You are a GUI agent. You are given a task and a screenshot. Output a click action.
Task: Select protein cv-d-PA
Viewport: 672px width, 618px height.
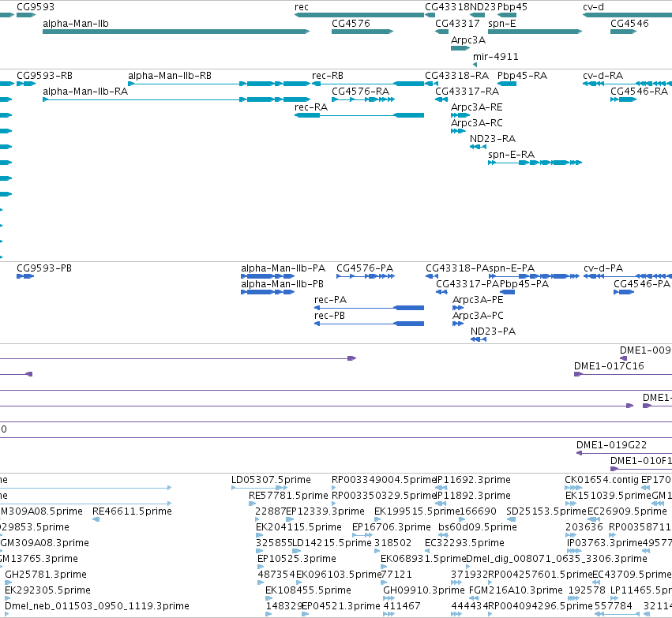click(603, 268)
